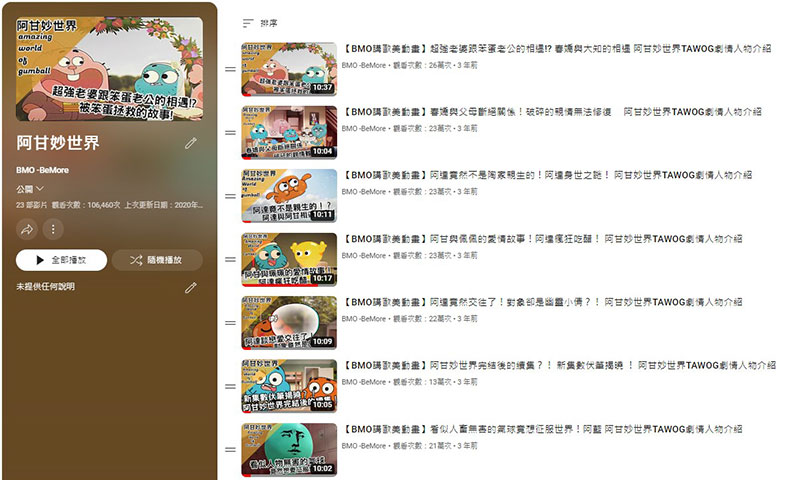Click the pencil icon beside the playlist title
800x480 pixels.
191,143
